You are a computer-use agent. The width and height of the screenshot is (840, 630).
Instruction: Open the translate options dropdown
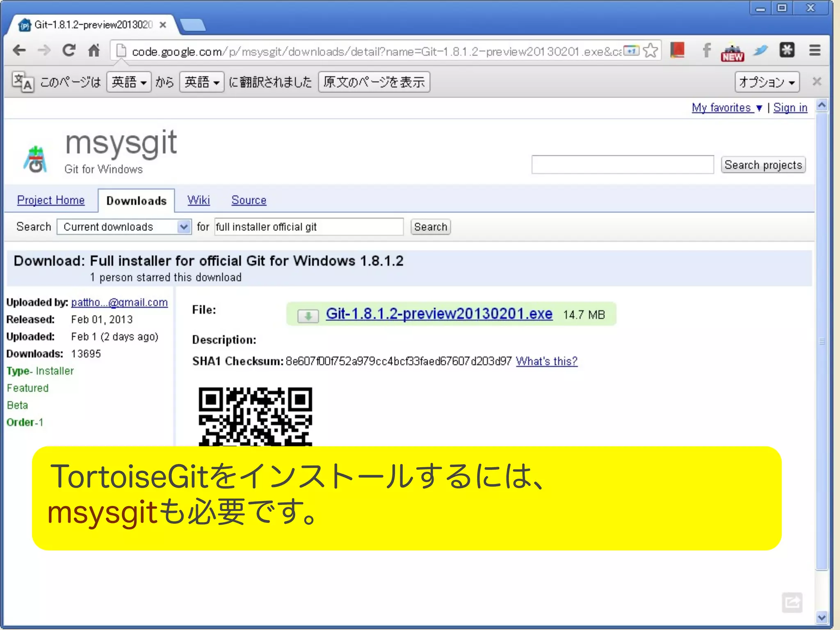tap(767, 82)
